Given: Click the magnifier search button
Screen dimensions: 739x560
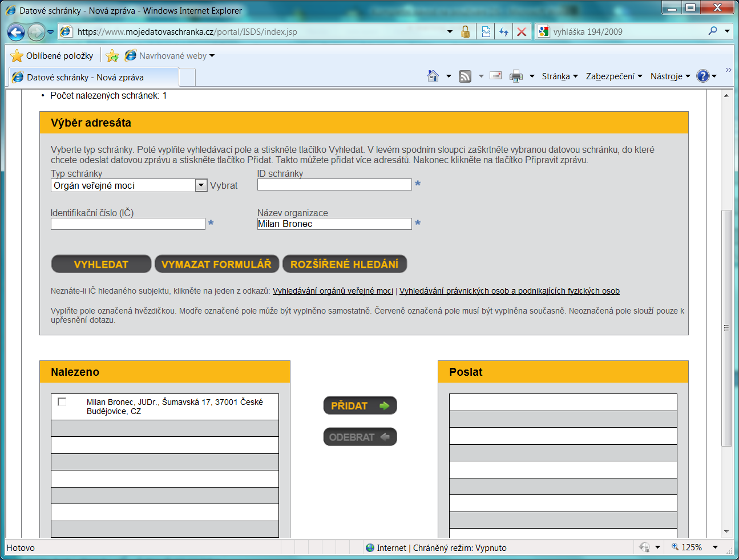Looking at the screenshot, I should click(713, 31).
